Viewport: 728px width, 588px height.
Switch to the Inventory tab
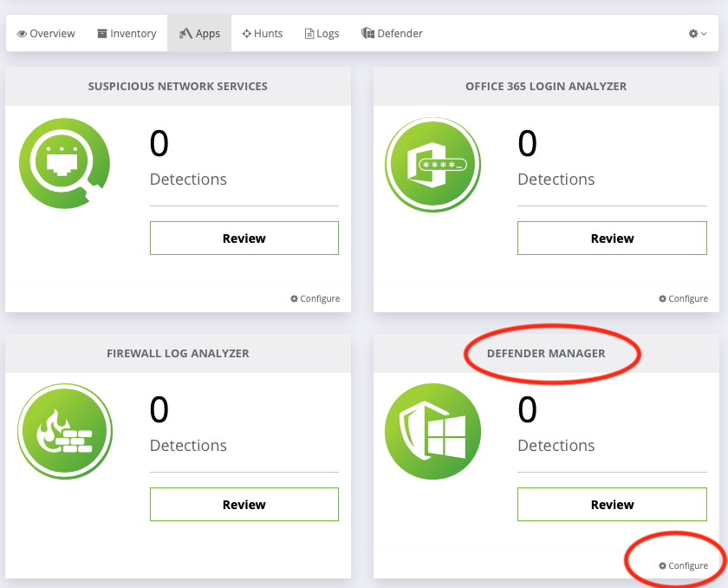click(x=127, y=34)
